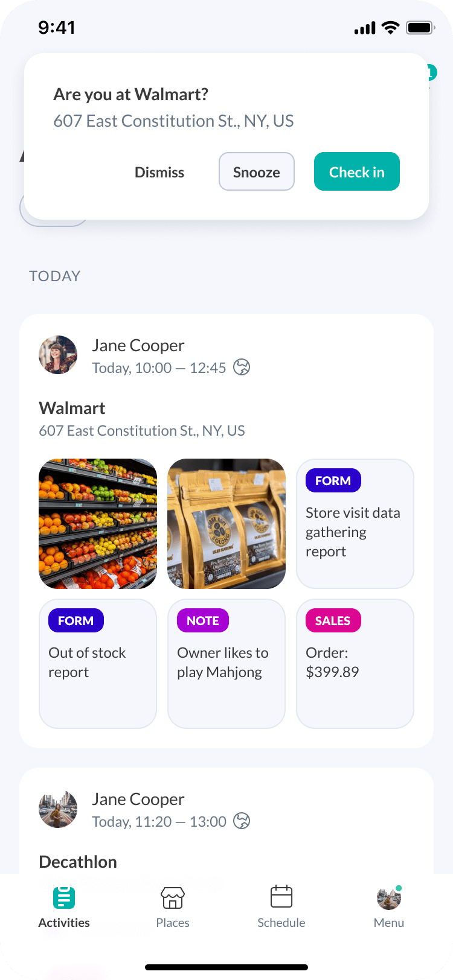Open the fruit shelf photo
The image size is (453, 980).
click(x=98, y=524)
